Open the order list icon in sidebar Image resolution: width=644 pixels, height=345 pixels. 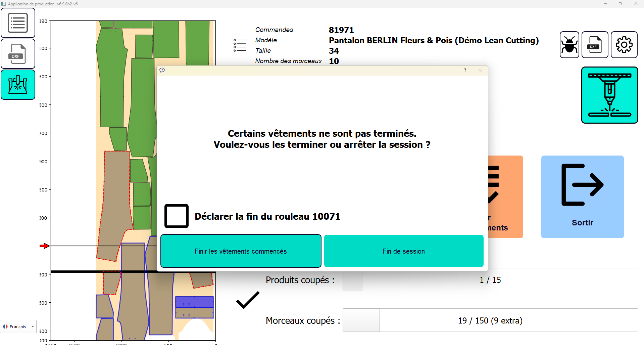tap(18, 23)
